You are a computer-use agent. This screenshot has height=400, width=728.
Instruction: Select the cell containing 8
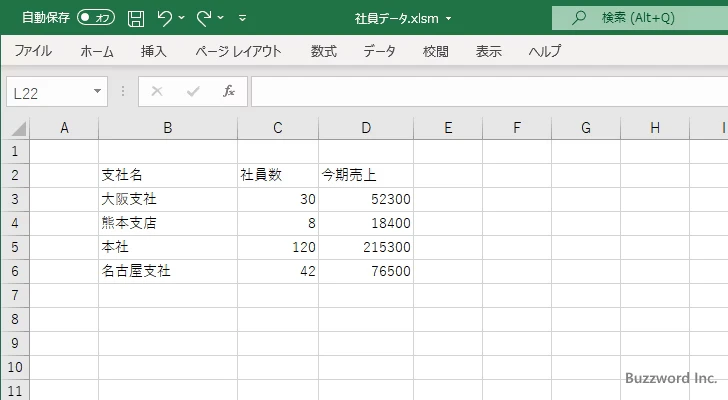278,224
